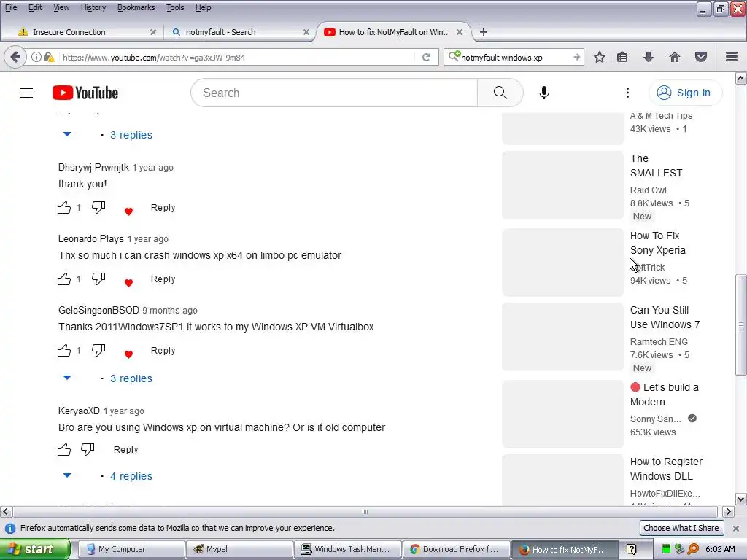Submit the Firefox search bar go arrow
747x560 pixels.
(x=576, y=57)
